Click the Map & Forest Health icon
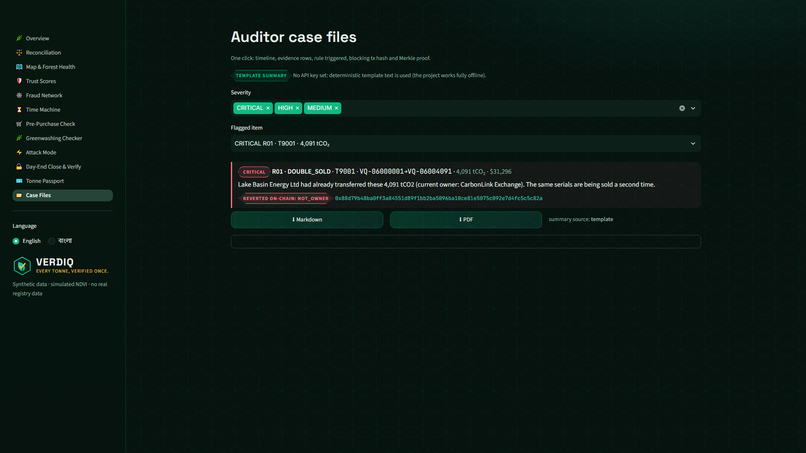Screen dimensions: 806x453 coord(19,67)
